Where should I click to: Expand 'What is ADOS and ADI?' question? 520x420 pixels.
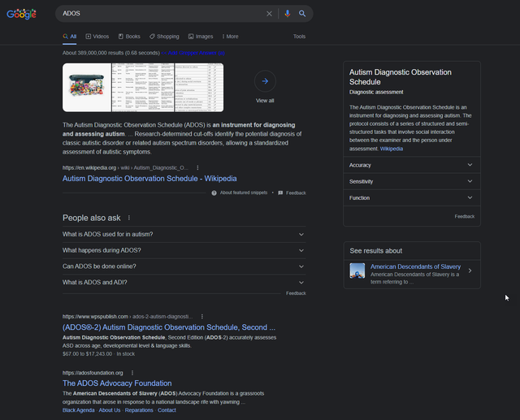[x=184, y=283]
